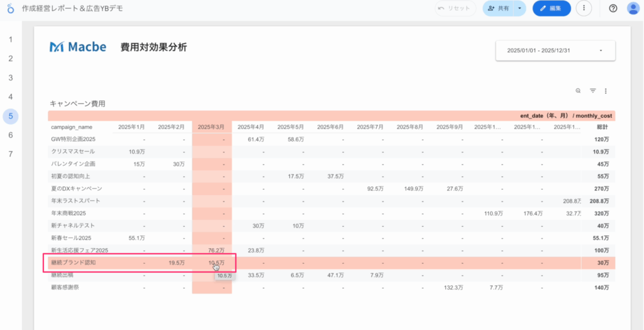Open the chart's three-dot menu
Viewport: 644px width, 330px height.
pyautogui.click(x=606, y=91)
